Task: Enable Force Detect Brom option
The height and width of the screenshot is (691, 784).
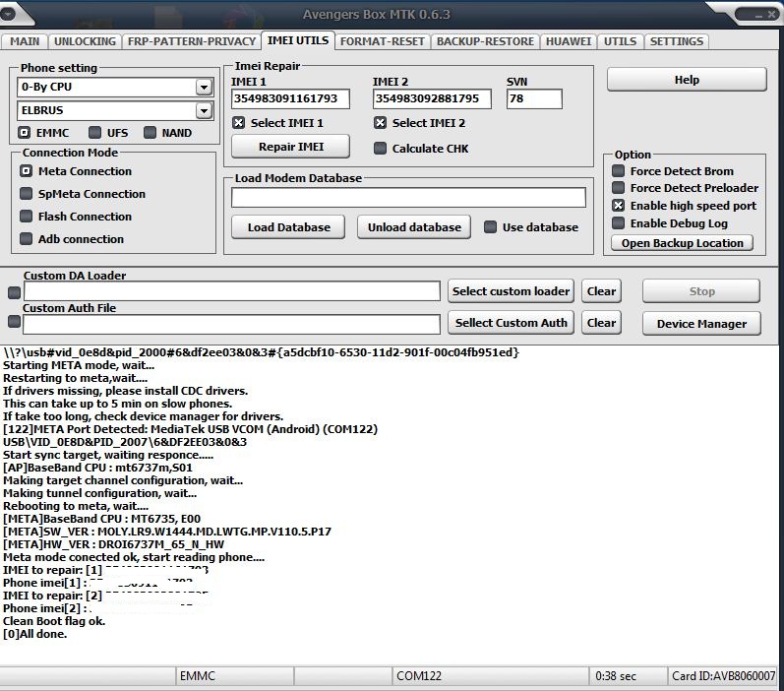Action: [x=618, y=171]
